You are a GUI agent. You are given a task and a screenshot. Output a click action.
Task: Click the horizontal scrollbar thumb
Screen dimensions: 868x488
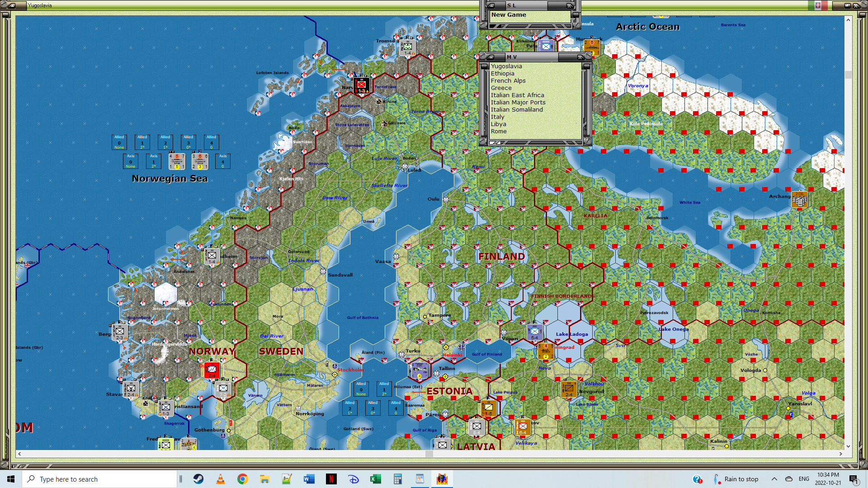coord(429,454)
